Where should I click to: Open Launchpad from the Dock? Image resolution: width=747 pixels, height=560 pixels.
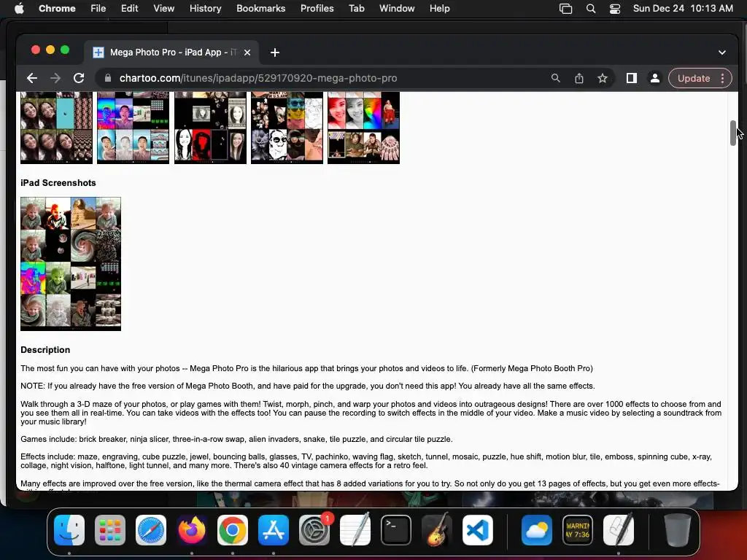[x=110, y=530]
